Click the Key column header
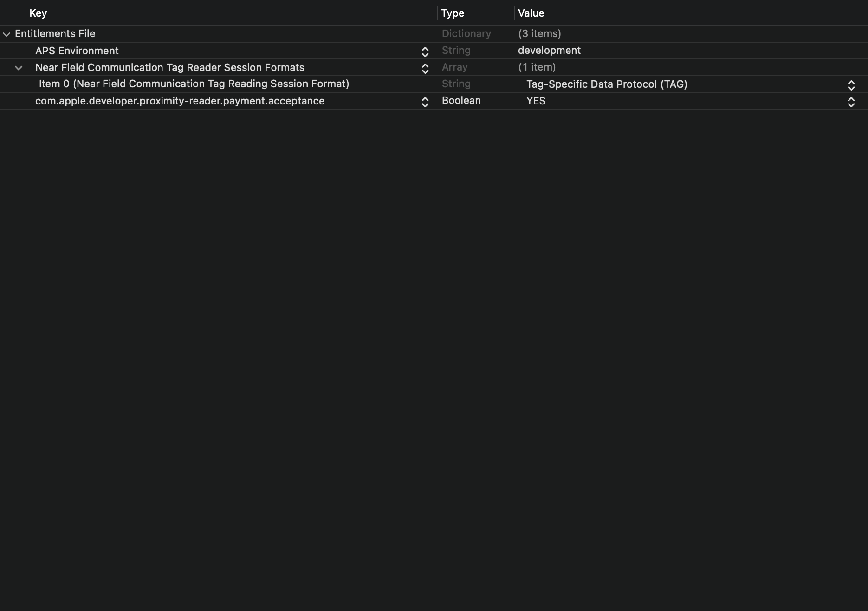Screen dimensions: 868x611 point(38,13)
